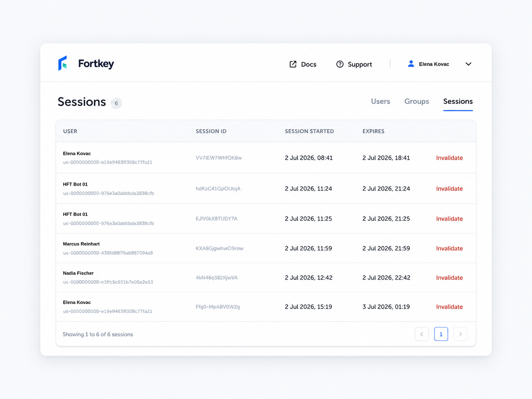Click session ID EJlV0kX8TUDY7A
The width and height of the screenshot is (532, 399).
216,219
